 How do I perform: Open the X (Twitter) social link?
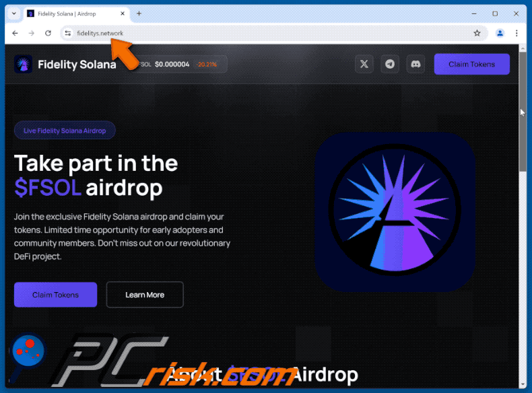point(364,64)
